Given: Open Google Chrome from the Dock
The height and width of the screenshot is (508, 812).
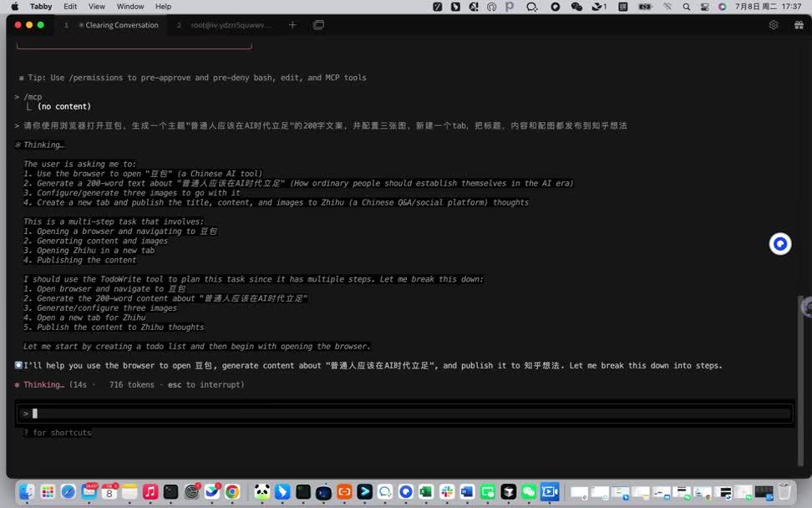Looking at the screenshot, I should coord(232,491).
